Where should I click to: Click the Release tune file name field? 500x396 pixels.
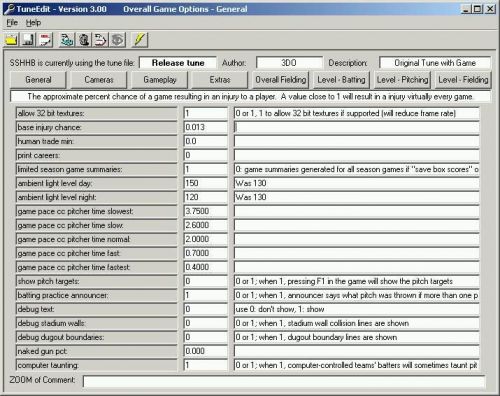[x=178, y=63]
